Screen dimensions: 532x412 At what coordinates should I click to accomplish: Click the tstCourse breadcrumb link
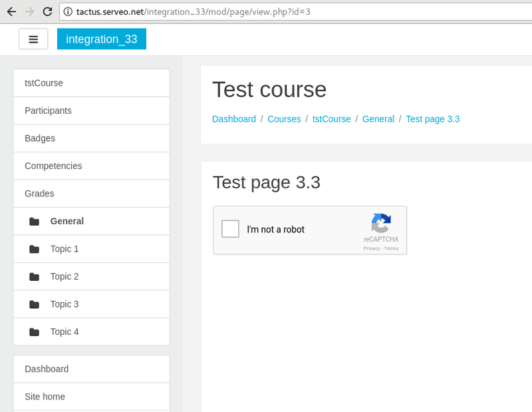point(331,119)
